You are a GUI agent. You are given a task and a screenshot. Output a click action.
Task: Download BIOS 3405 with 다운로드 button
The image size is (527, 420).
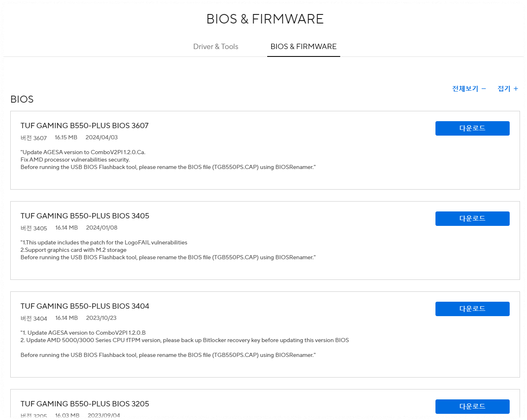[473, 218]
